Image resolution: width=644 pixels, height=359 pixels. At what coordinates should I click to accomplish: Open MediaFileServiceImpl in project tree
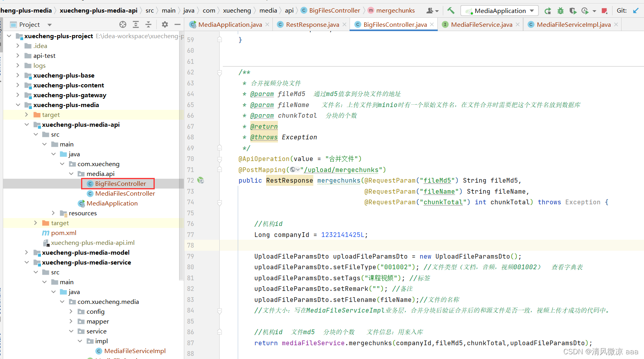click(x=135, y=351)
